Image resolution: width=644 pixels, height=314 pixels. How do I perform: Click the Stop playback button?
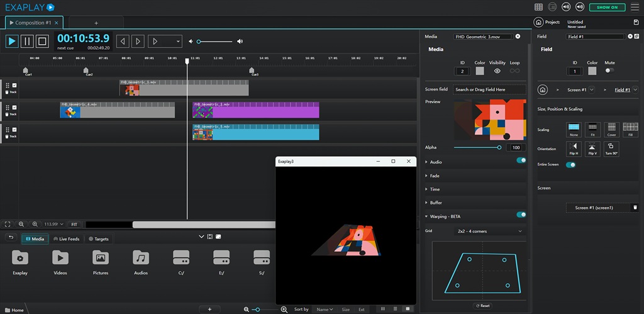(x=42, y=41)
